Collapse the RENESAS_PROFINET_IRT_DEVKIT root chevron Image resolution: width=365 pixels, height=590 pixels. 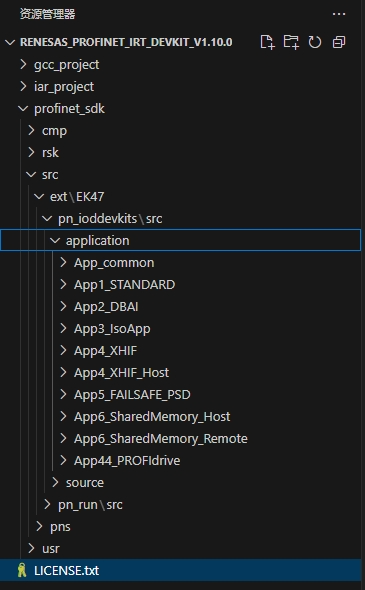pyautogui.click(x=10, y=42)
